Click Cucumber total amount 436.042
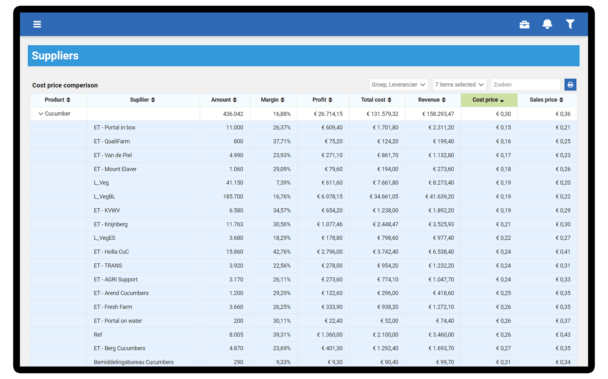608x379 pixels. pos(233,114)
